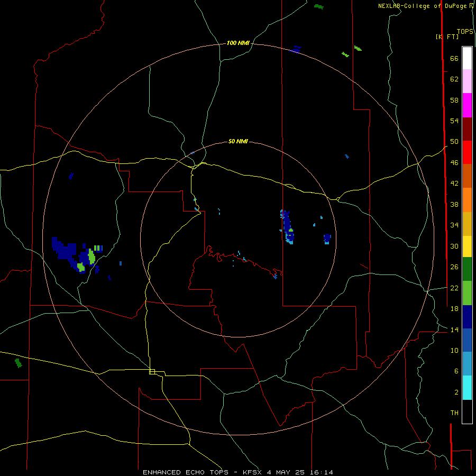This screenshot has height=476, width=476.
Task: Click the dark green legend swatch near 26
Action: click(x=467, y=269)
